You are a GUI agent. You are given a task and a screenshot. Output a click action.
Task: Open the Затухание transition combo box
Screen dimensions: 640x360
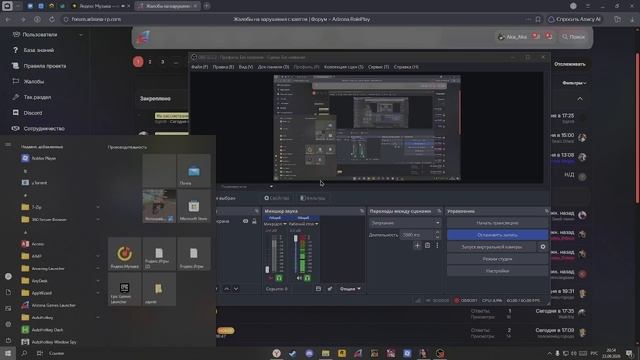pos(405,223)
